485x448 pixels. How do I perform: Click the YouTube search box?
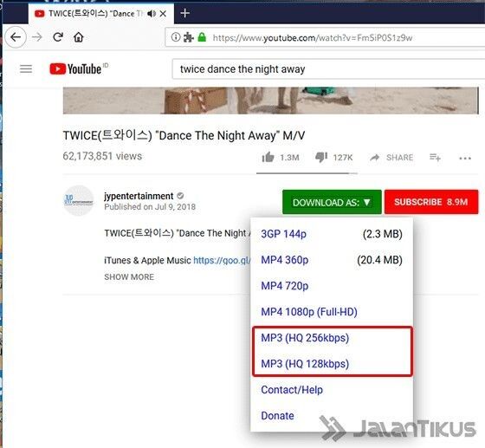tap(328, 69)
